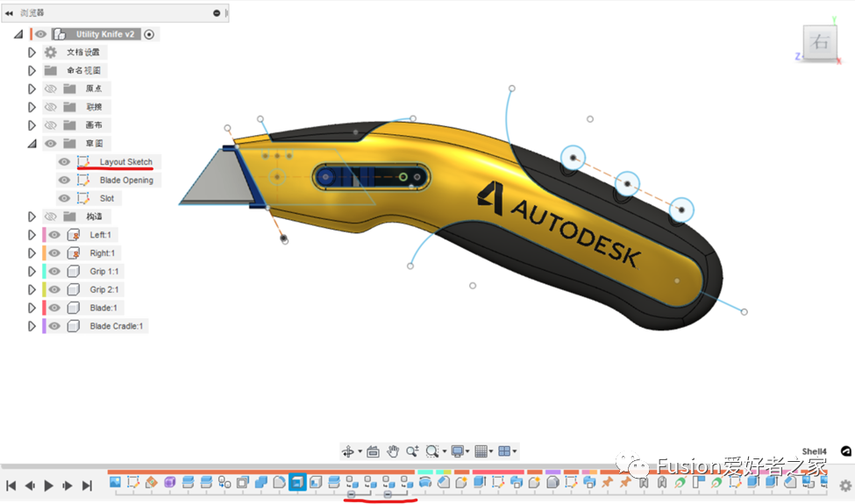855x504 pixels.
Task: Open Viewports dropdown arrow
Action: pos(515,451)
